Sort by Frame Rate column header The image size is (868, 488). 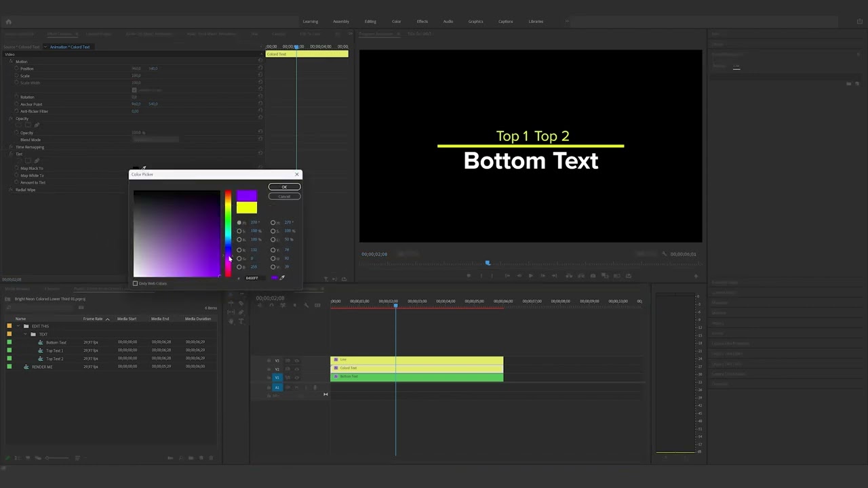93,319
